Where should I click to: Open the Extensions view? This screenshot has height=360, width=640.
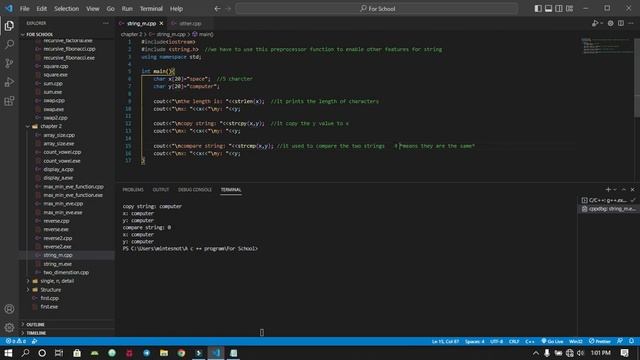click(9, 101)
